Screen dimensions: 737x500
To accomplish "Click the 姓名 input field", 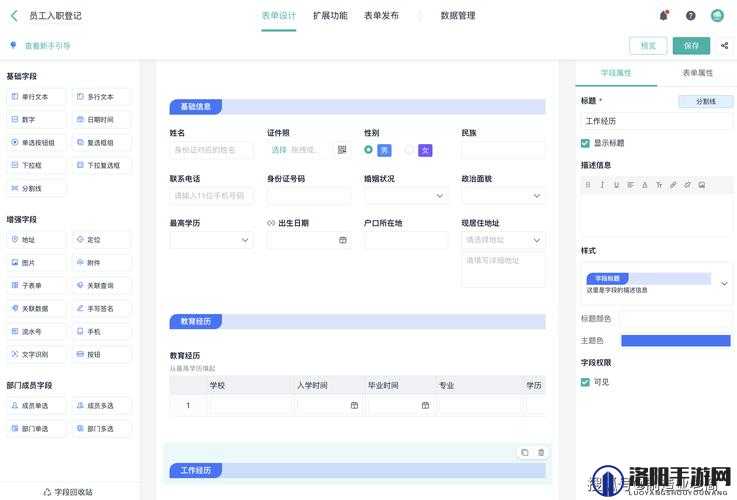I will pyautogui.click(x=211, y=150).
